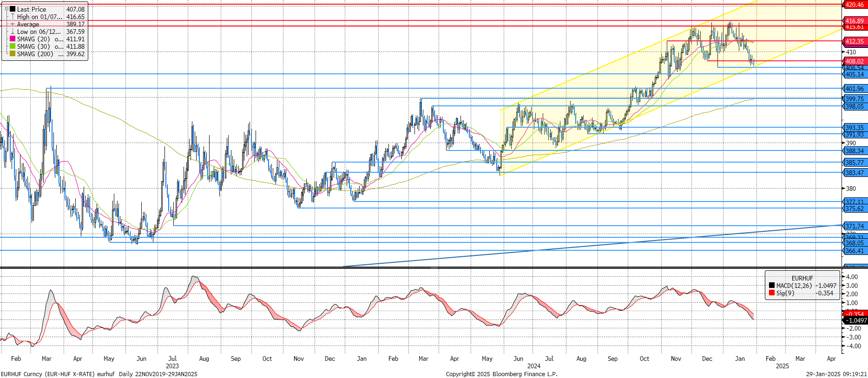The width and height of the screenshot is (868, 378).
Task: Click the 408.02 red price level tag
Action: [855, 61]
